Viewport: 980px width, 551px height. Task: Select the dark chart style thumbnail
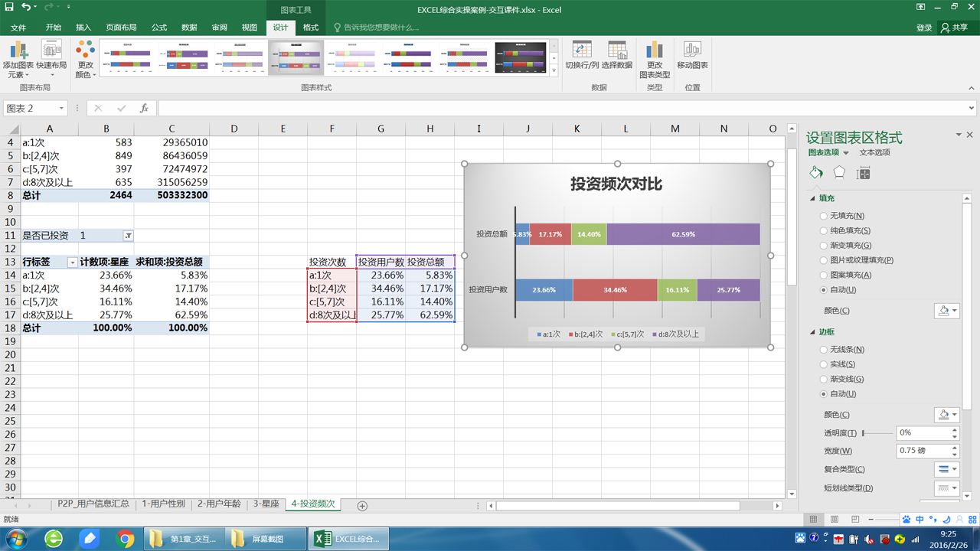[521, 57]
